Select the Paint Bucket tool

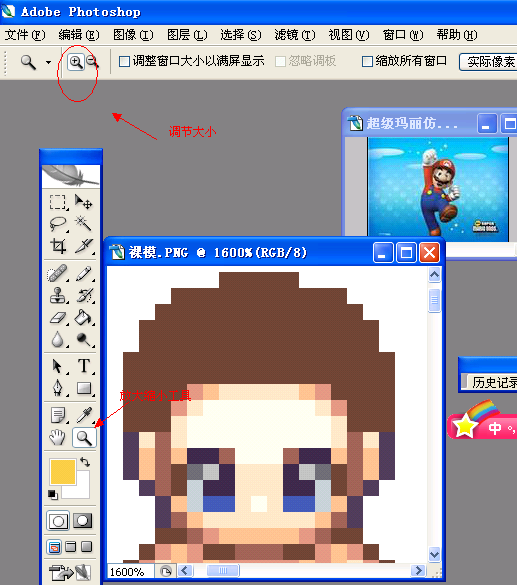[x=84, y=318]
